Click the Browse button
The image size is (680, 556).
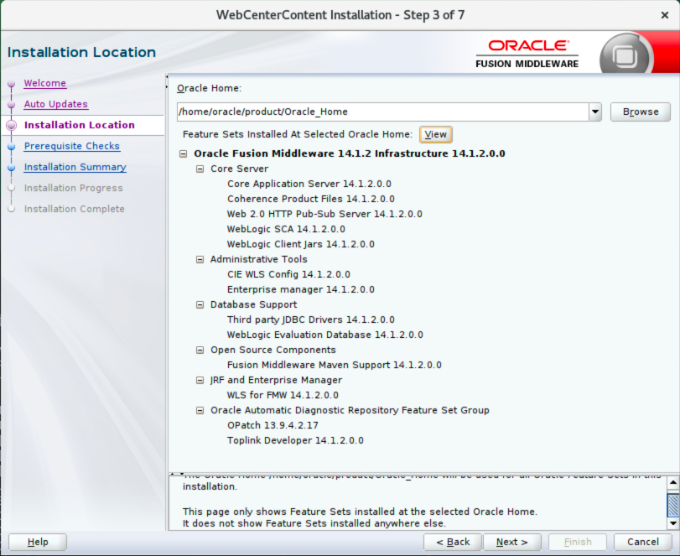click(x=640, y=112)
